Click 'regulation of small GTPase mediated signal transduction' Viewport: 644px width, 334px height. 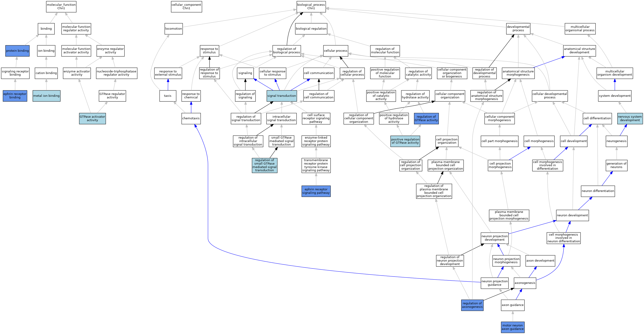coord(264,165)
